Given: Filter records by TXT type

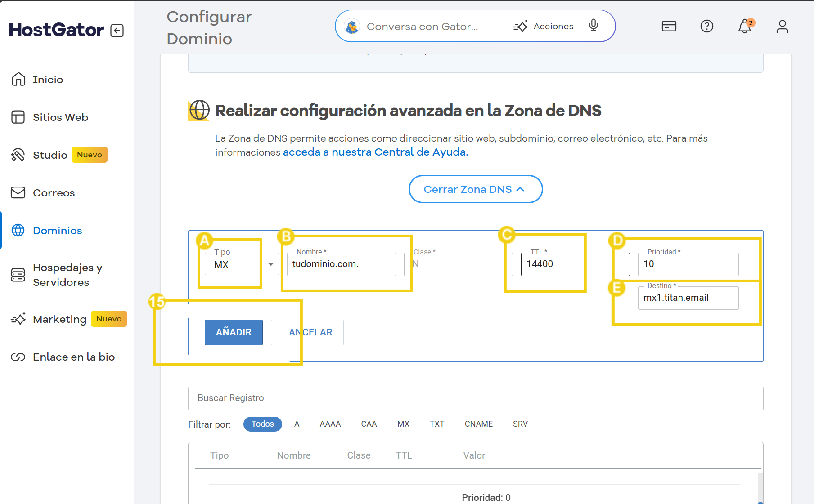Looking at the screenshot, I should click(x=436, y=424).
